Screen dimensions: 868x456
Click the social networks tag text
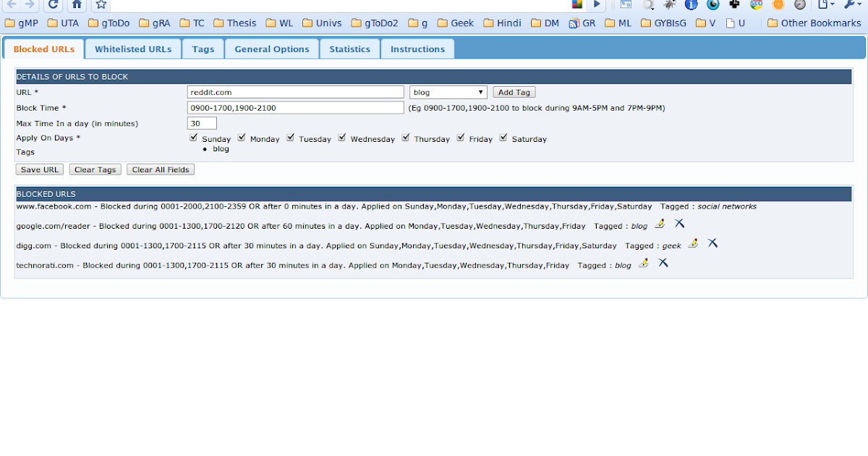[x=727, y=206]
